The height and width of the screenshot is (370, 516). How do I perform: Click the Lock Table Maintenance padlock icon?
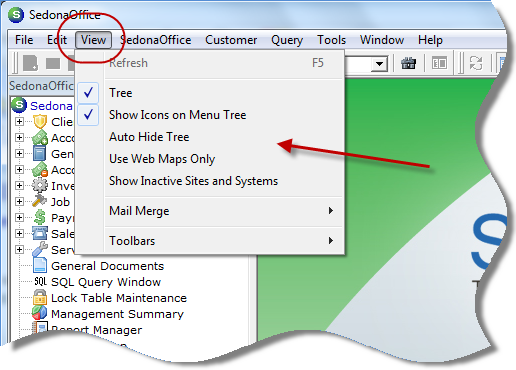click(40, 297)
